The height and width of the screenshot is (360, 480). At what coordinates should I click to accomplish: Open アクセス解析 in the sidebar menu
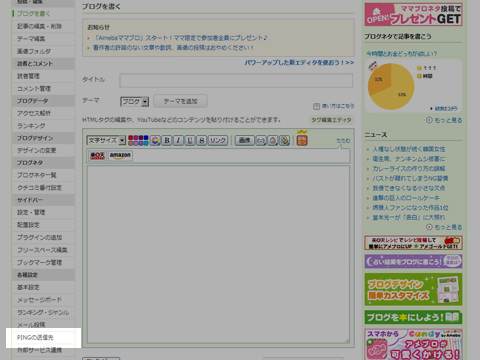pyautogui.click(x=34, y=113)
